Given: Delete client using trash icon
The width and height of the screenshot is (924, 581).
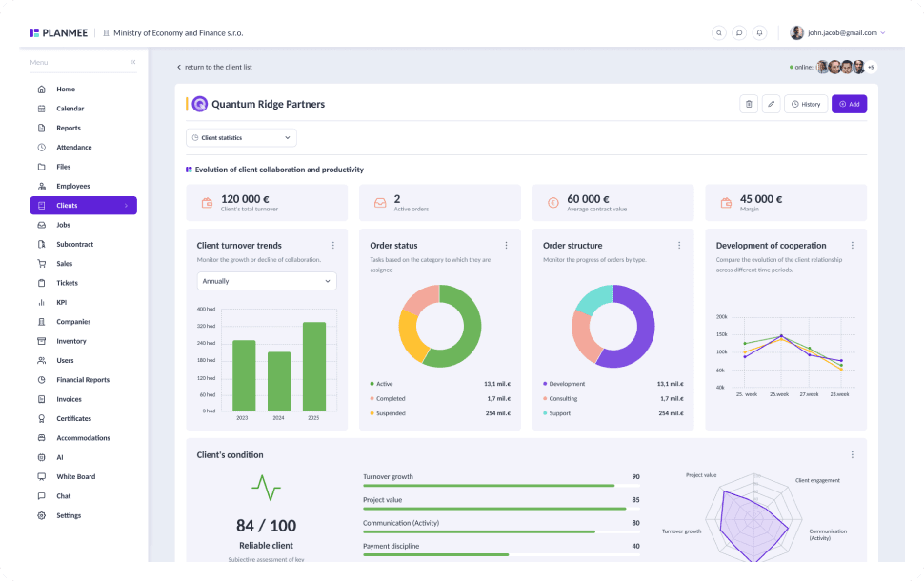Looking at the screenshot, I should point(749,105).
